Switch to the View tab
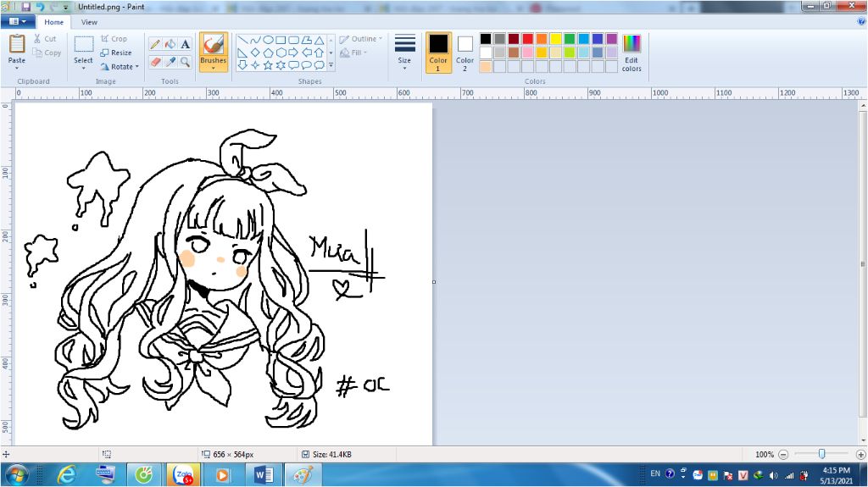 click(x=89, y=22)
